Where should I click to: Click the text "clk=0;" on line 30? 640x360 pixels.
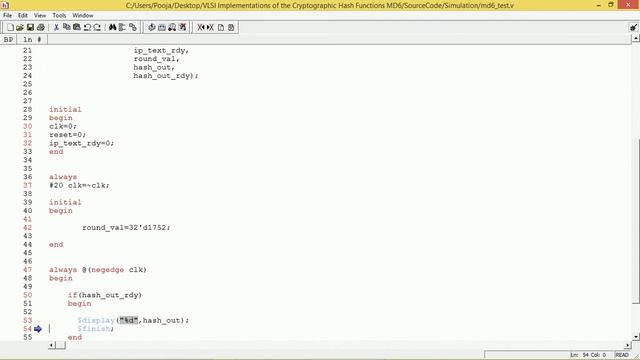pos(63,126)
